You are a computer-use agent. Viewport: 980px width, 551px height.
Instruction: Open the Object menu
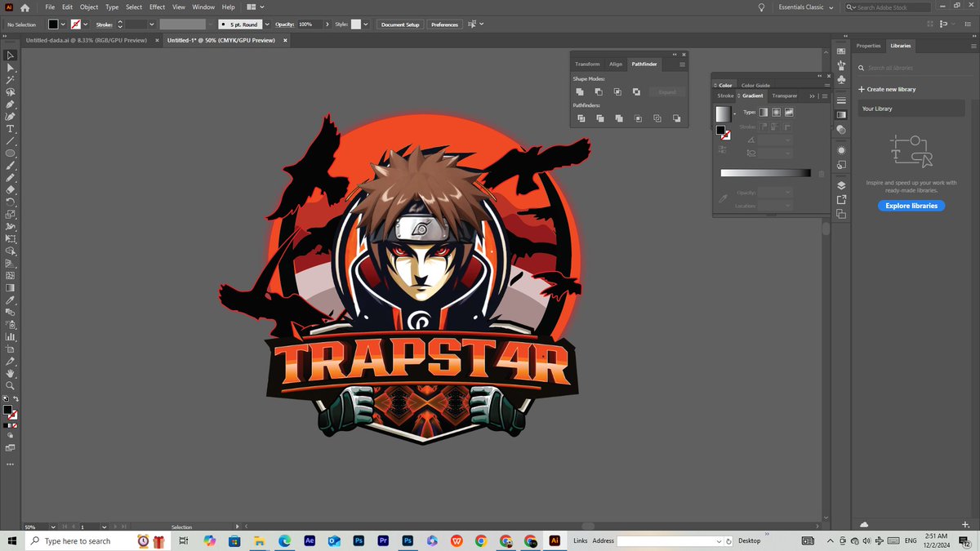(89, 7)
